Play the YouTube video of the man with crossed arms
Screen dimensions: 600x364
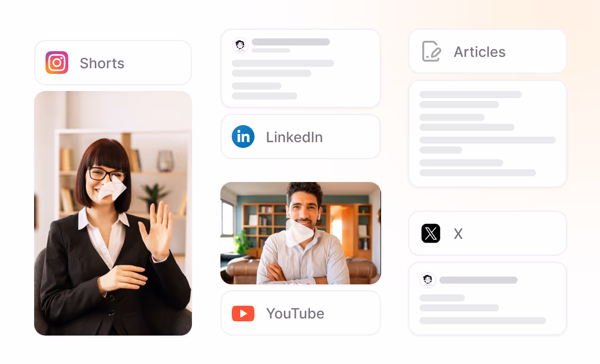[x=300, y=233]
